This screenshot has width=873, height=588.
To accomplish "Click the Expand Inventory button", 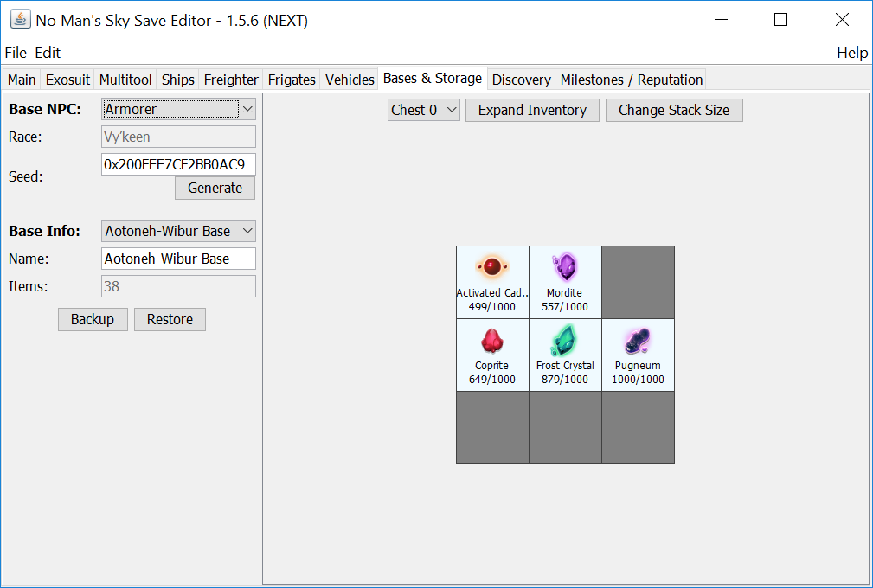I will (532, 110).
